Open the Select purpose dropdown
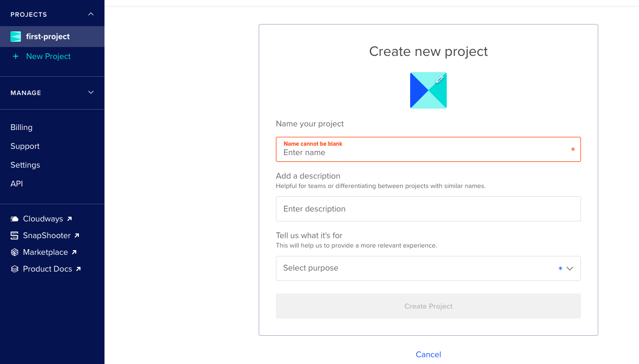 [428, 268]
